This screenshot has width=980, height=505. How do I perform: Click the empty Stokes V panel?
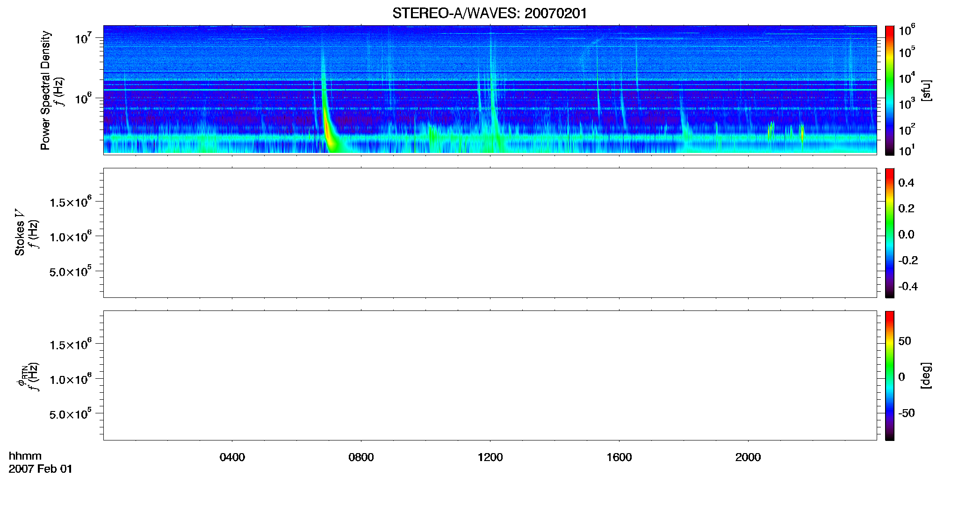click(490, 233)
